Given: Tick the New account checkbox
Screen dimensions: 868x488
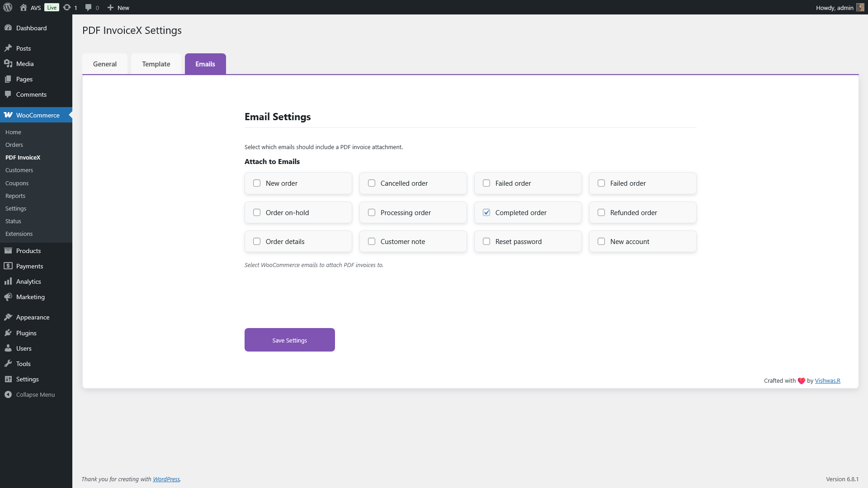Looking at the screenshot, I should pyautogui.click(x=601, y=241).
